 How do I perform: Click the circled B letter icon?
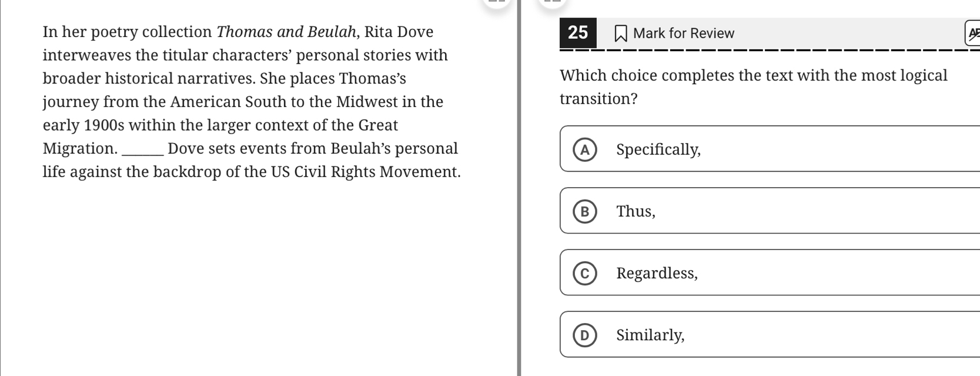(x=584, y=212)
